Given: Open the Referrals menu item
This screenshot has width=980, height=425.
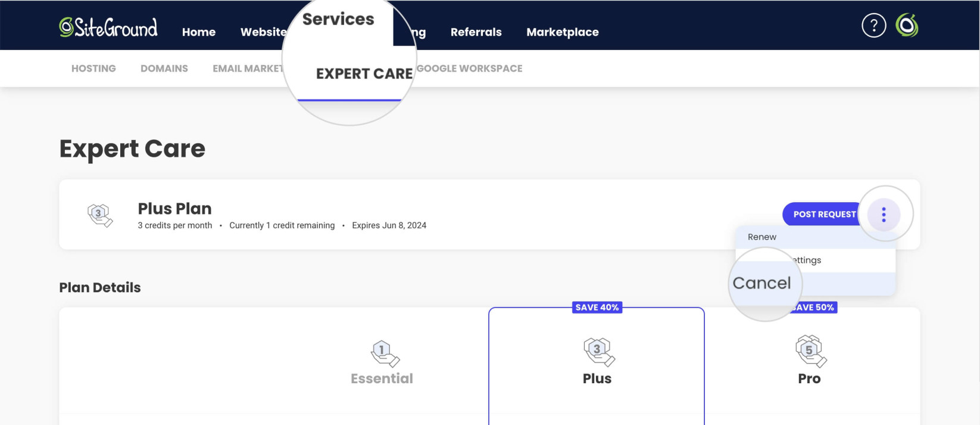Looking at the screenshot, I should click(476, 32).
